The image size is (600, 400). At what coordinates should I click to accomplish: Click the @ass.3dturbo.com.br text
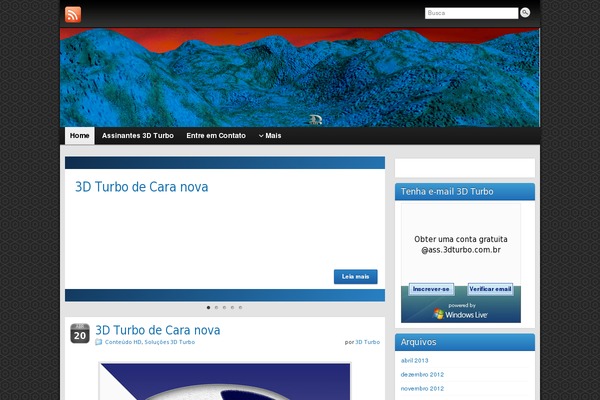point(461,250)
